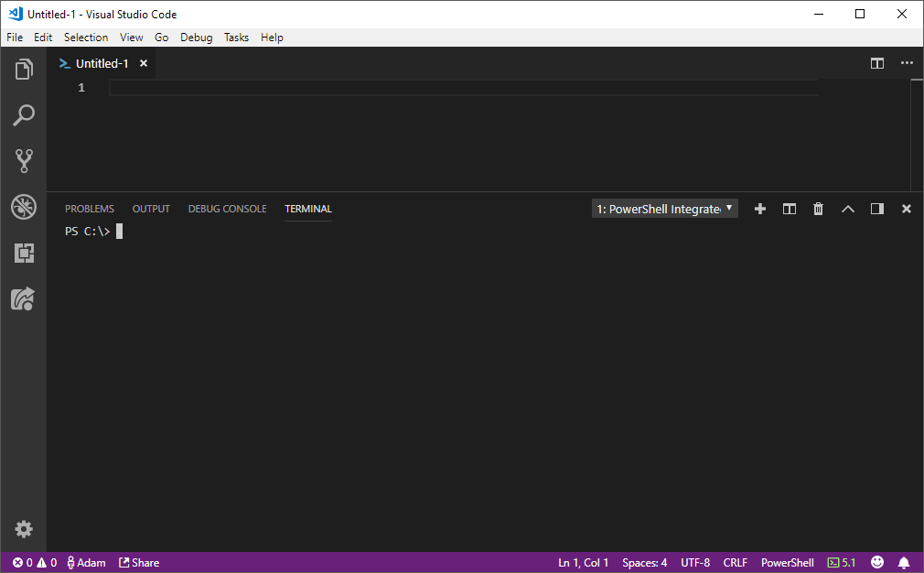Open the Selection menu

coord(86,38)
